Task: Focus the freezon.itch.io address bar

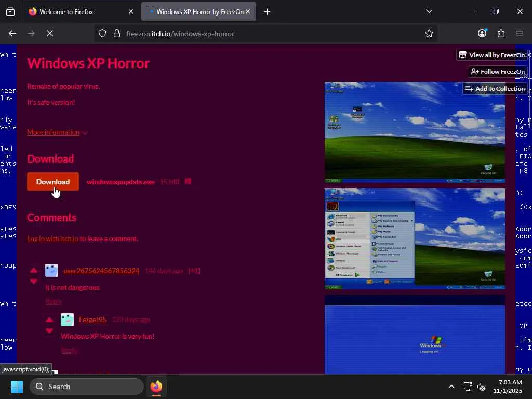Action: pos(264,34)
